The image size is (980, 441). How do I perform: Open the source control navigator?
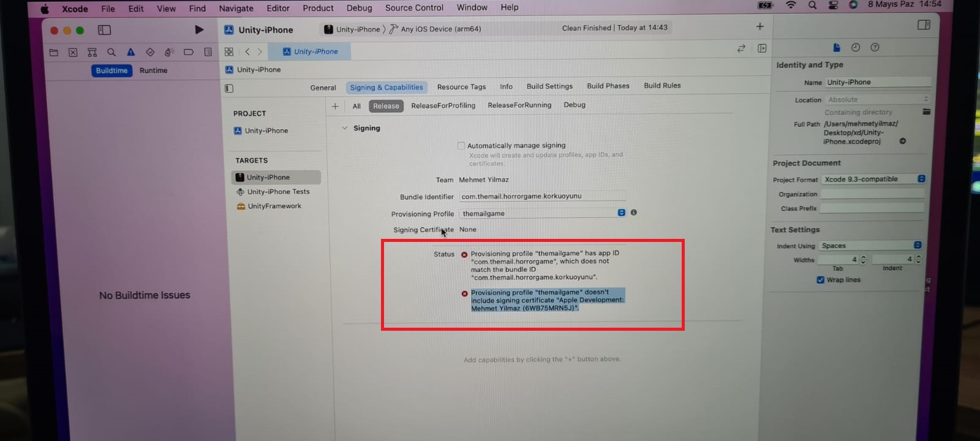click(73, 52)
